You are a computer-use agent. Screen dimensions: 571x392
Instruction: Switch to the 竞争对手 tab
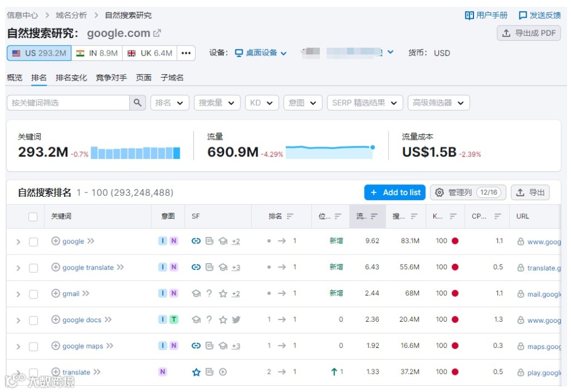(x=111, y=78)
